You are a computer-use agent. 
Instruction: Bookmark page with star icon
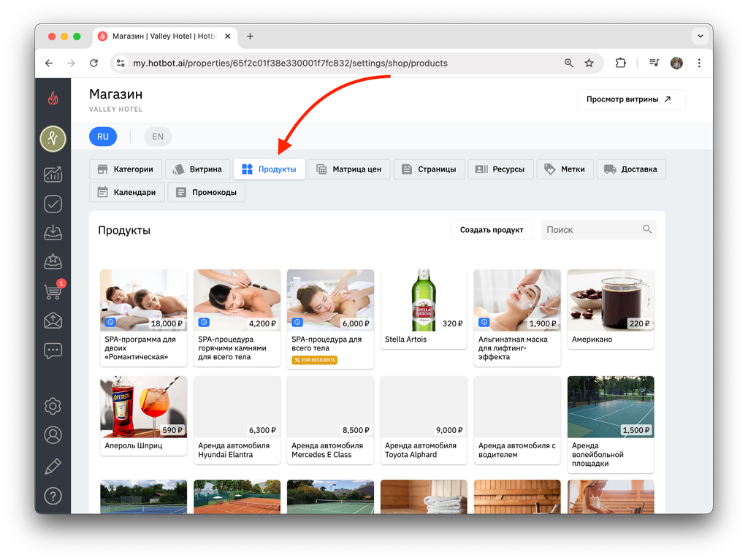[589, 63]
